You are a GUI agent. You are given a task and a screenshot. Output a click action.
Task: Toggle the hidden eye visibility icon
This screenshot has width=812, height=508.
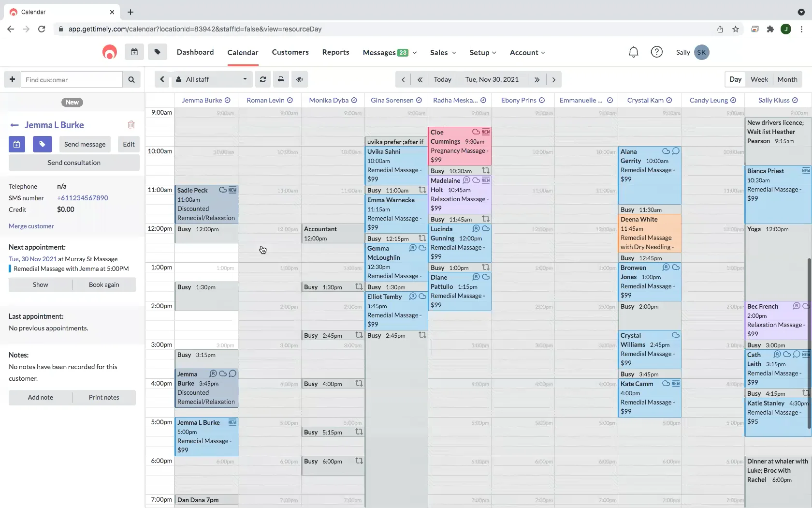click(300, 79)
